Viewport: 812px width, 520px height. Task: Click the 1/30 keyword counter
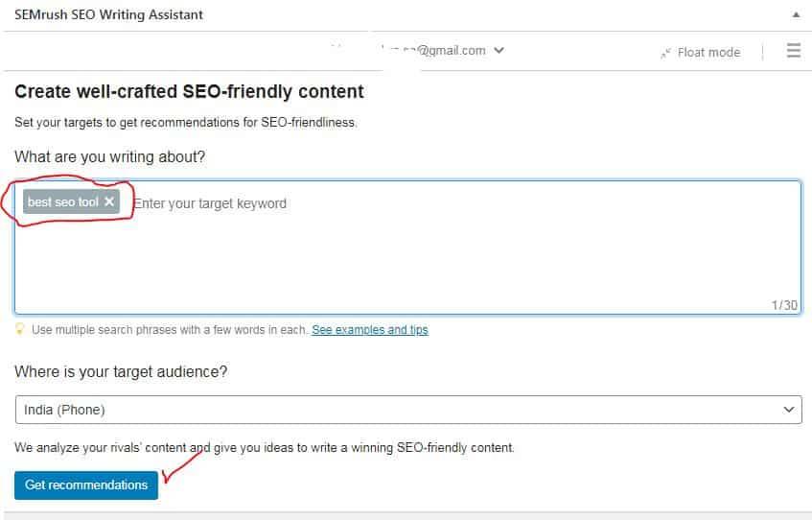784,305
